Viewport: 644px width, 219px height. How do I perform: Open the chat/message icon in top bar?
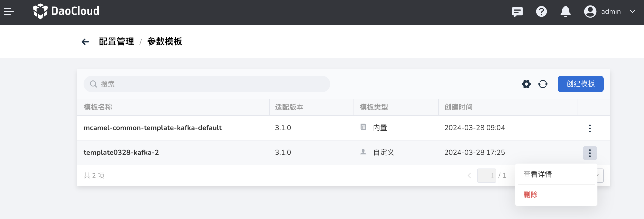[517, 12]
